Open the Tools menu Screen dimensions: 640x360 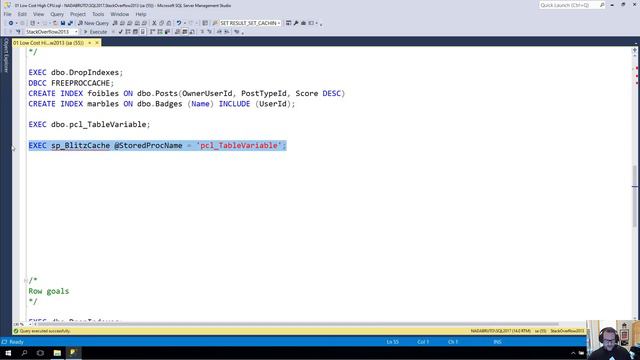98,14
